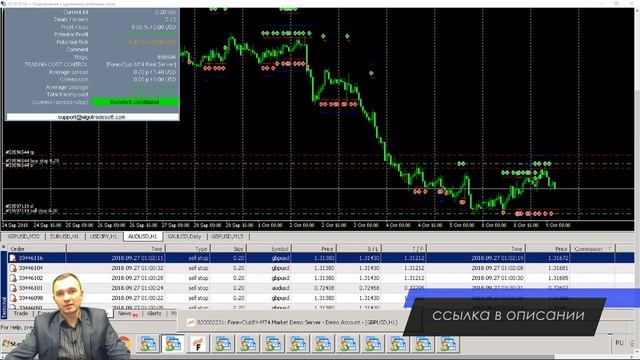
Task: Click the order icon beside 33446104
Action: (x=13, y=268)
